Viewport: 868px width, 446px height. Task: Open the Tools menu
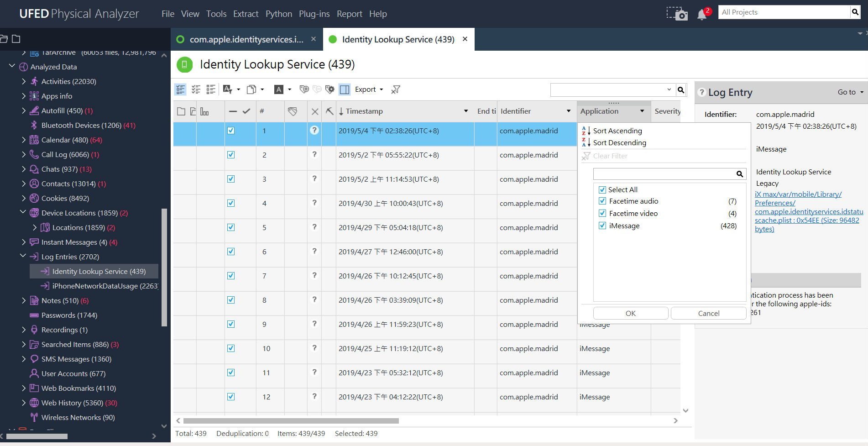point(216,14)
